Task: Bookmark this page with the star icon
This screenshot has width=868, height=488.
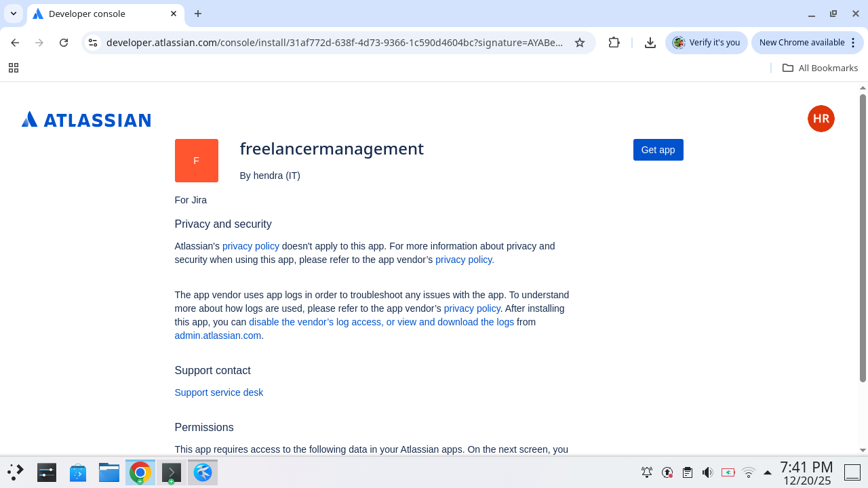Action: [580, 43]
